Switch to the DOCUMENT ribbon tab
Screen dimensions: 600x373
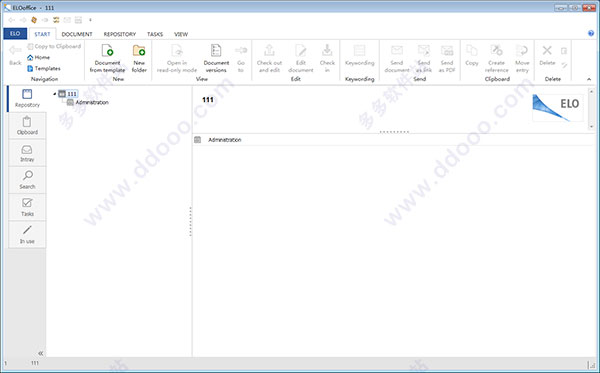point(77,34)
